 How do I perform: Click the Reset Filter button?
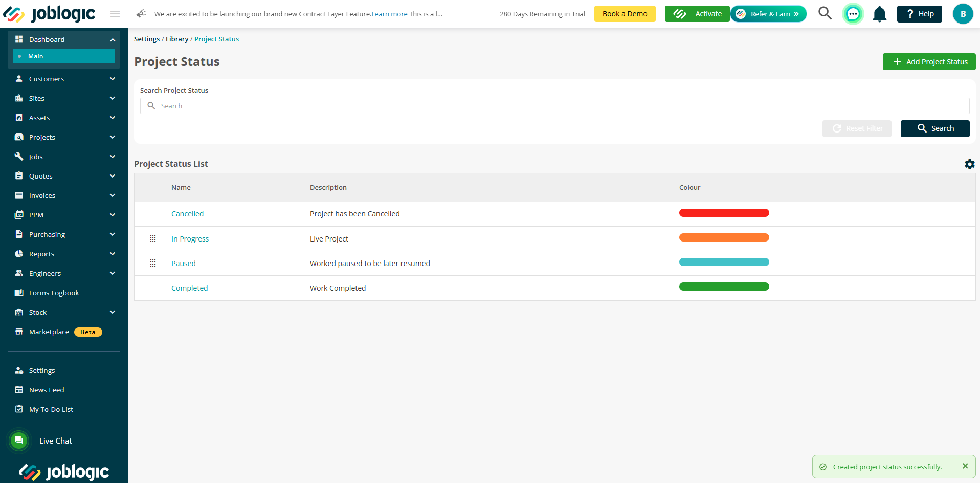(x=857, y=128)
